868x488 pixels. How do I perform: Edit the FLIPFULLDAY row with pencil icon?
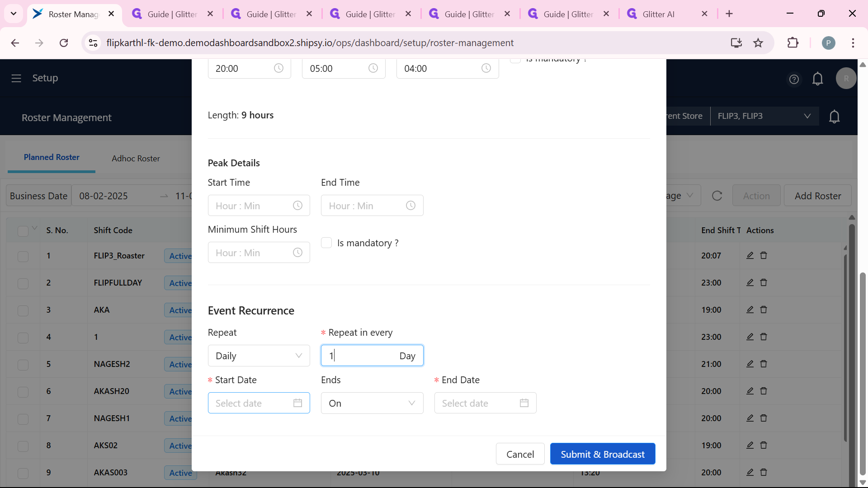(750, 282)
